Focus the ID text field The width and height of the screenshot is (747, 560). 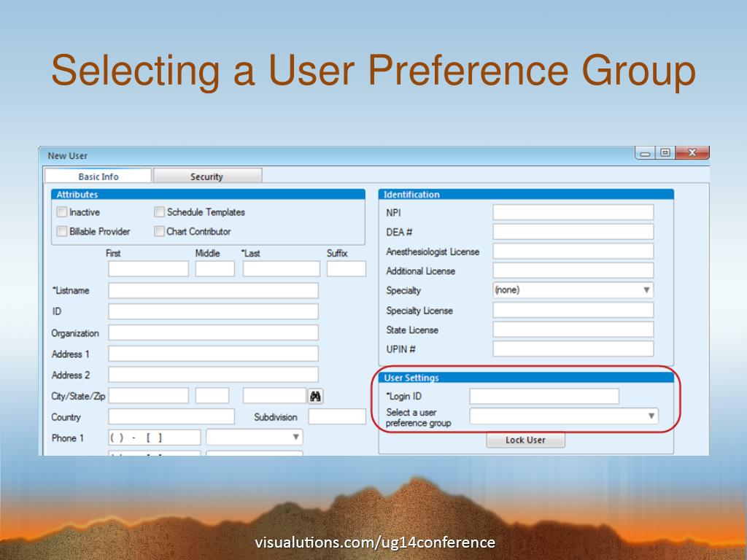pyautogui.click(x=213, y=311)
